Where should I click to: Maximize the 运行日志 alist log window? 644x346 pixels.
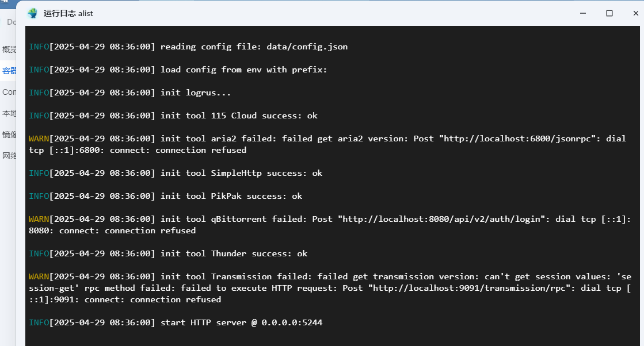(609, 13)
